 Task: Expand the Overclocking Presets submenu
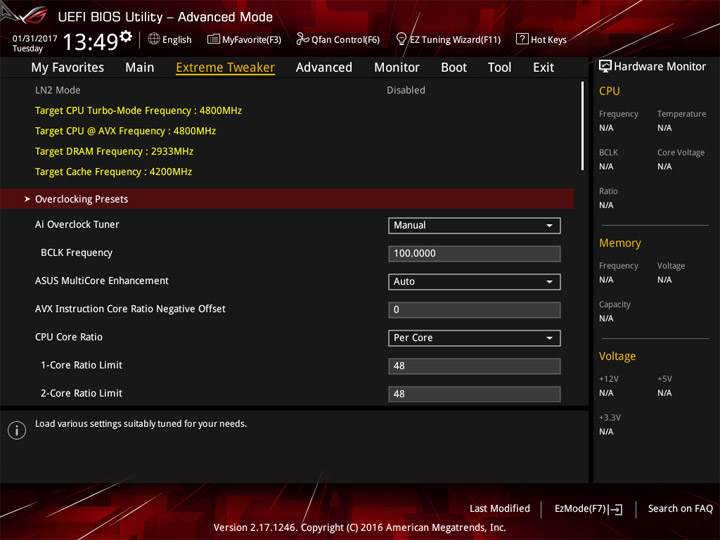coord(287,199)
